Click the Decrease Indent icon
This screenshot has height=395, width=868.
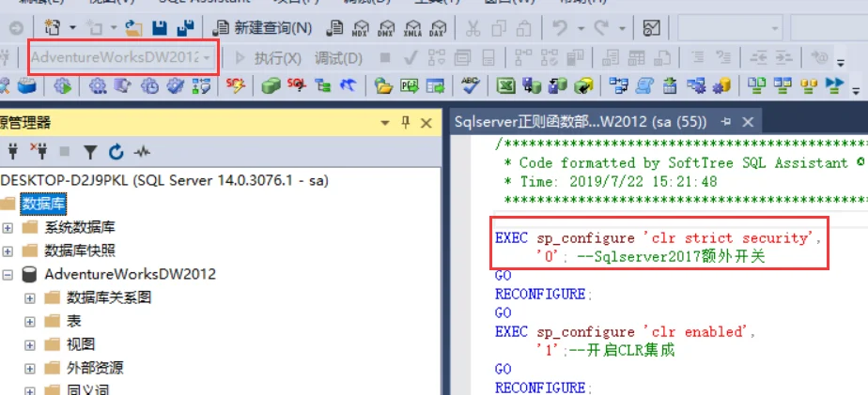[758, 57]
